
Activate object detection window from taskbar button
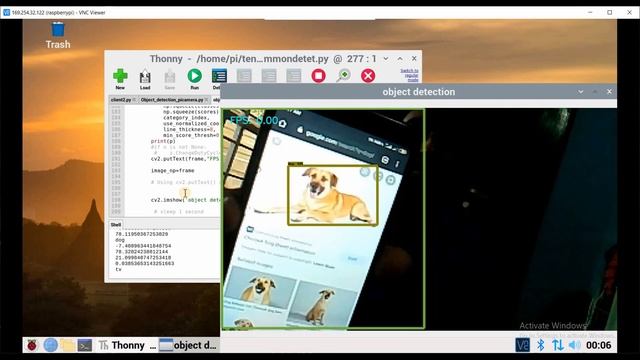point(188,345)
